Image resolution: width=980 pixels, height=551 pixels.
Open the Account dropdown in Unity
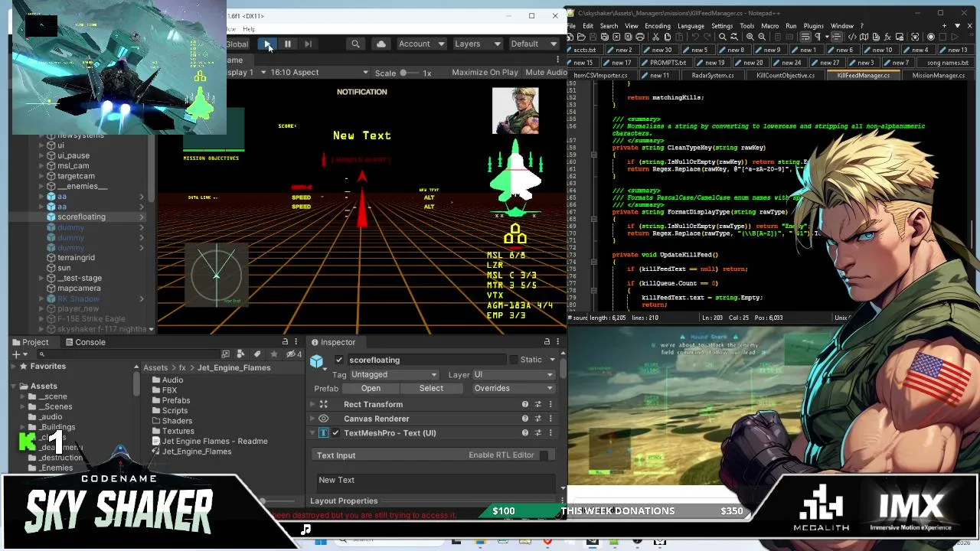pos(421,44)
